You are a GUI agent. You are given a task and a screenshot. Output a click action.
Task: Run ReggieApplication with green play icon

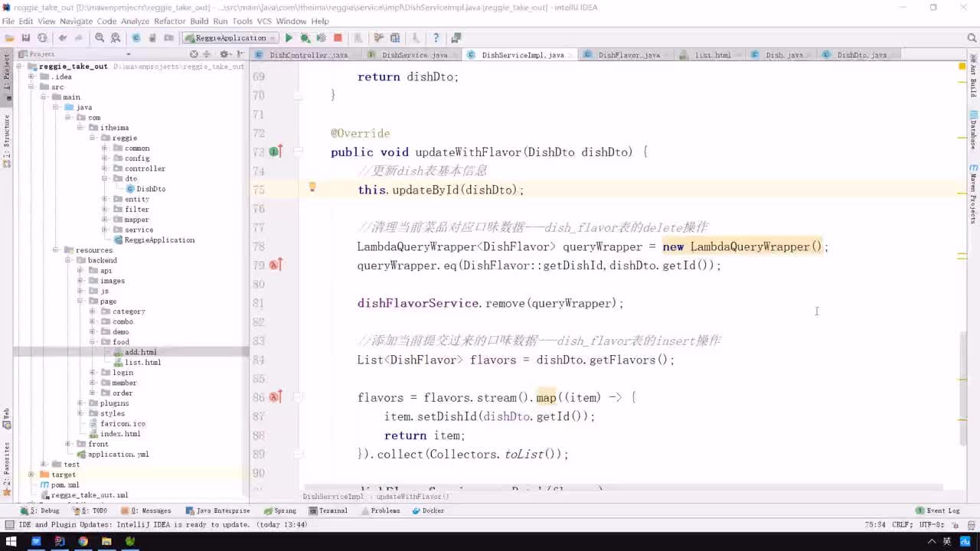[x=289, y=37]
